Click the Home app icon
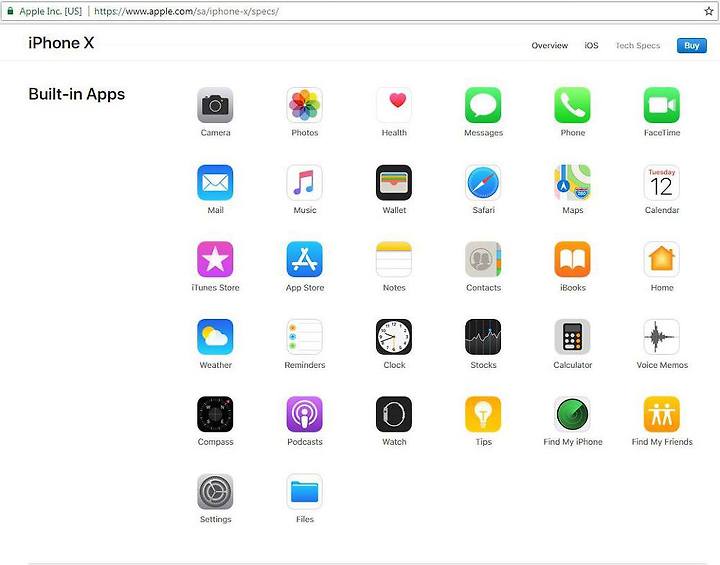The image size is (720, 565). point(662,260)
